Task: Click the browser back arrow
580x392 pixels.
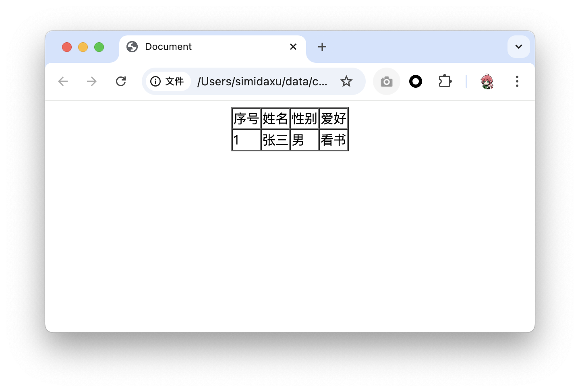Action: point(63,81)
